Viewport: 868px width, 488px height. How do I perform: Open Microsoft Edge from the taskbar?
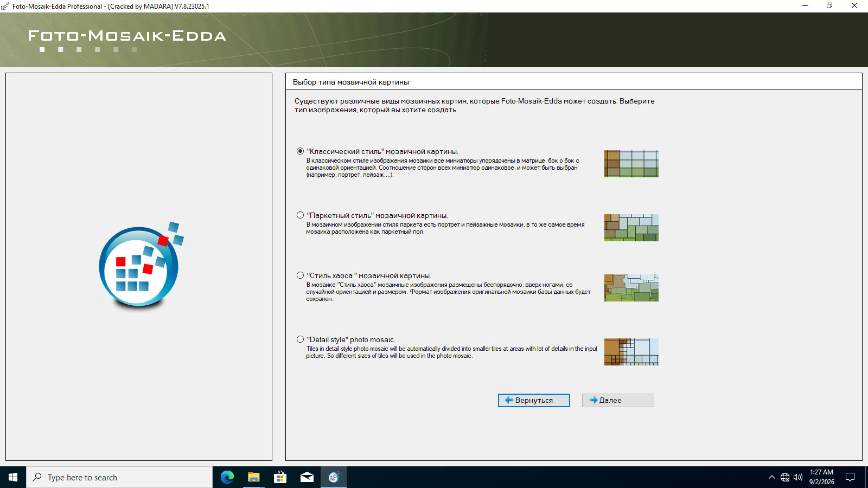(227, 477)
